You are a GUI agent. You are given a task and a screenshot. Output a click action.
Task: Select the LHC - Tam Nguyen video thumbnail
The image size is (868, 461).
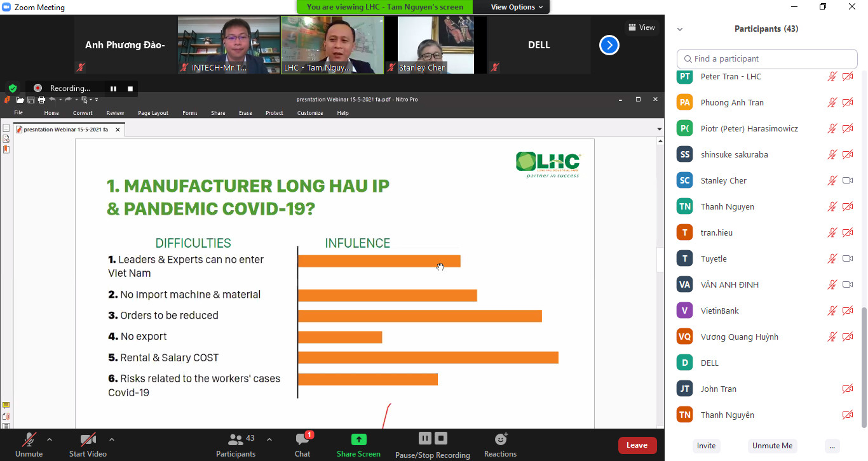(332, 45)
